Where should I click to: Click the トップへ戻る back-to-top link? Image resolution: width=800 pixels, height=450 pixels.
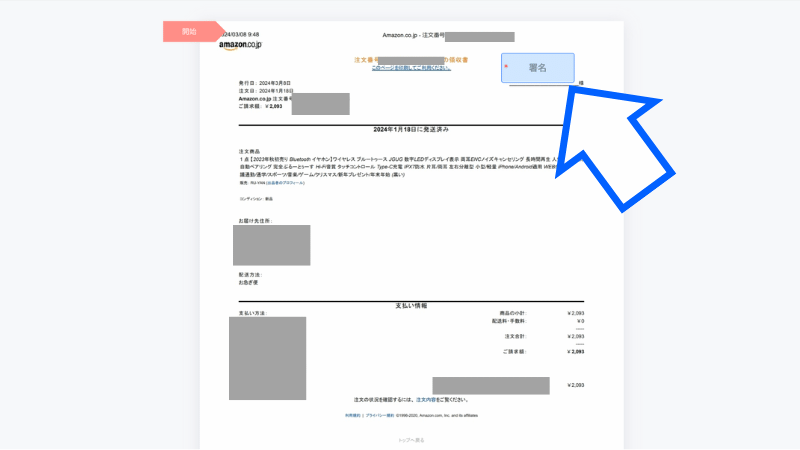point(411,440)
